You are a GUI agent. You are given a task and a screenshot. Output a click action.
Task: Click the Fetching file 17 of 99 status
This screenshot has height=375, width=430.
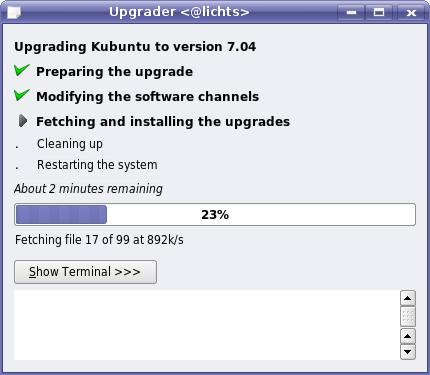coord(99,240)
